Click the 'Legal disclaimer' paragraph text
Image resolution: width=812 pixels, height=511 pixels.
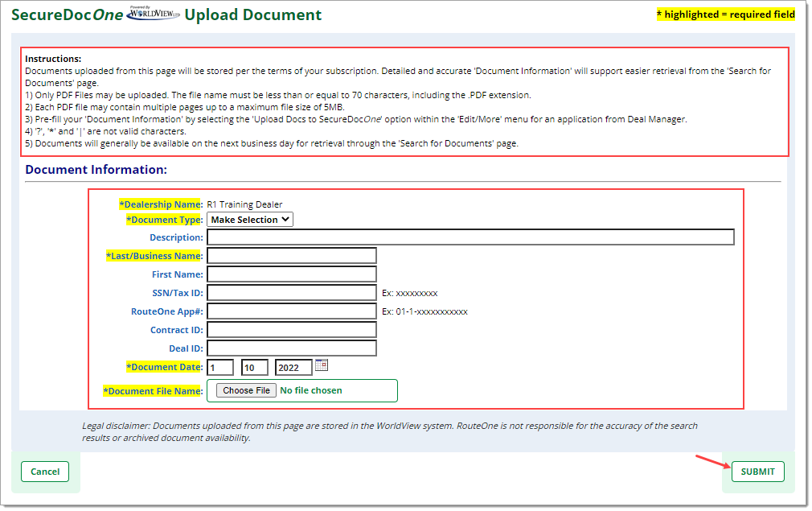click(389, 431)
